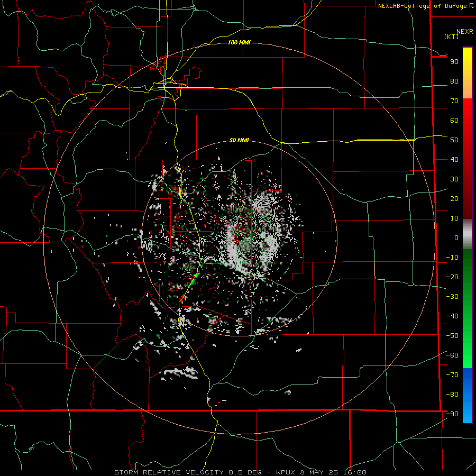Click the "-30" color scale label
Screen dimensions: 476x476
(452, 297)
